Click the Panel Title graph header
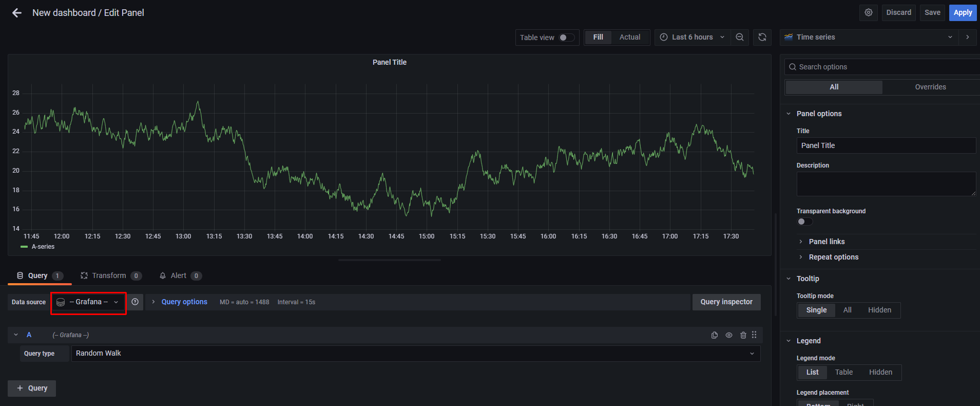980x406 pixels. coord(390,63)
